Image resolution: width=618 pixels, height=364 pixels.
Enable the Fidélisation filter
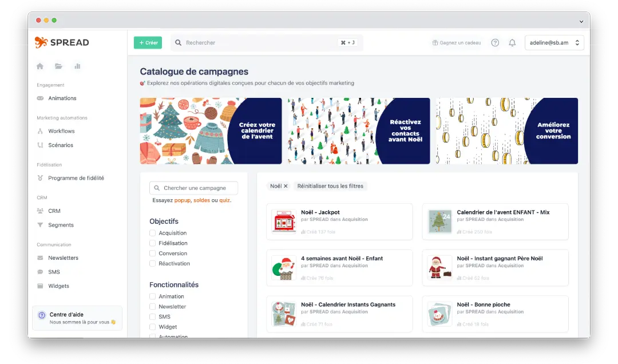(x=152, y=243)
